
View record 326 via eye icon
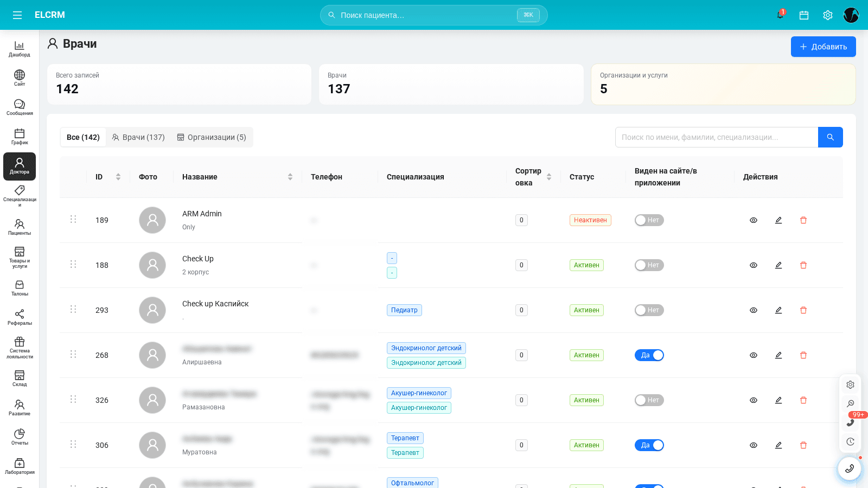(754, 400)
